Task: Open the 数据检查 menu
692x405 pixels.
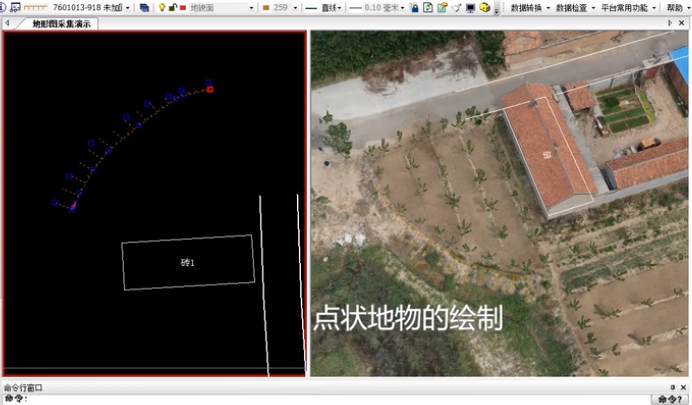Action: [x=574, y=7]
